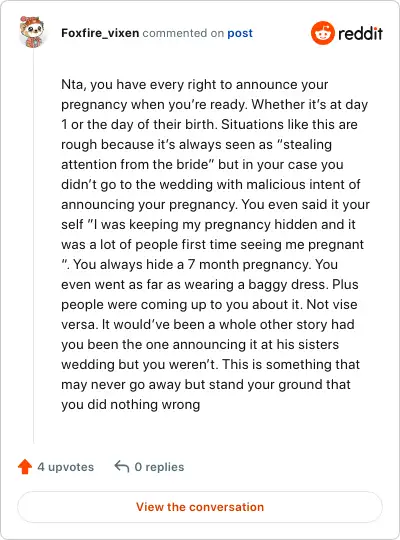Click the text 'announcing it at his sisters'
Image resolution: width=400 pixels, height=540 pixels.
coord(256,344)
